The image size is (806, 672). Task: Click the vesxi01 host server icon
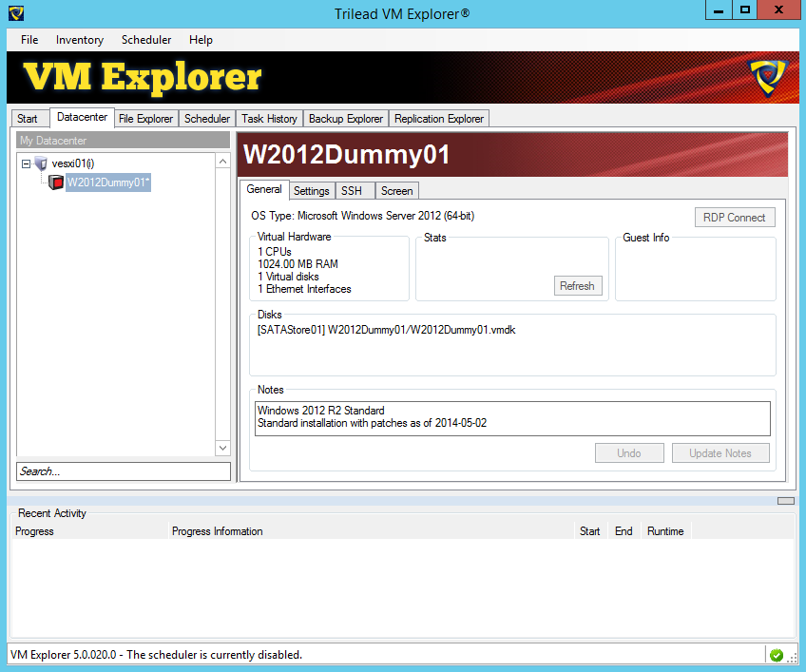click(41, 164)
